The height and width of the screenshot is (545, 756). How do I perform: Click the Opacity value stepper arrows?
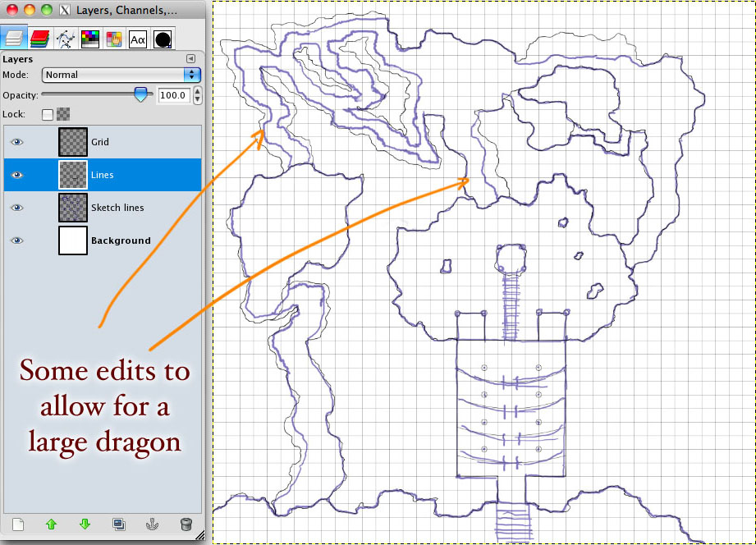(x=197, y=95)
